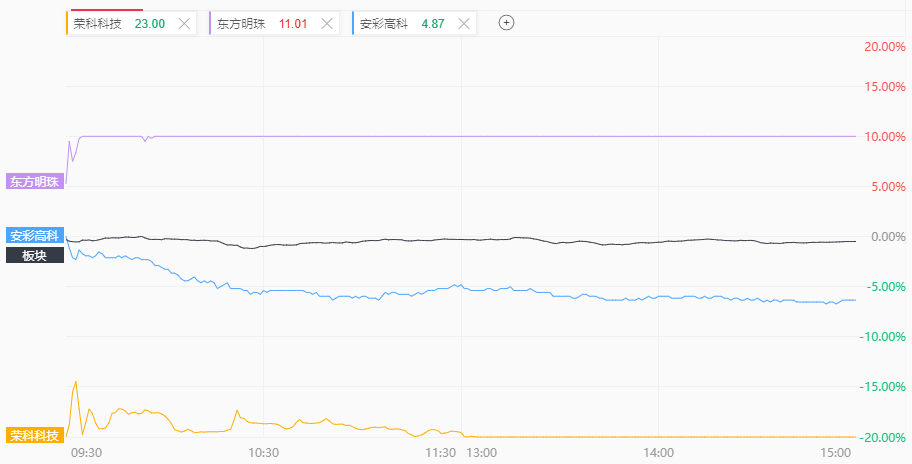Select the 荣科科技 stock tab
Image resolution: width=912 pixels, height=464 pixels.
[98, 23]
